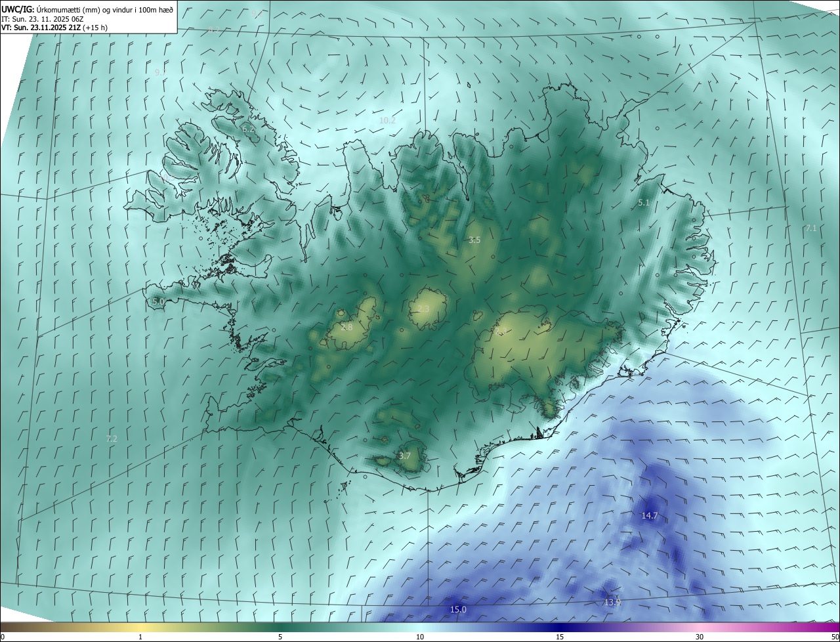Click the '30' tick on the colour scale
The width and height of the screenshot is (840, 642).
700,637
